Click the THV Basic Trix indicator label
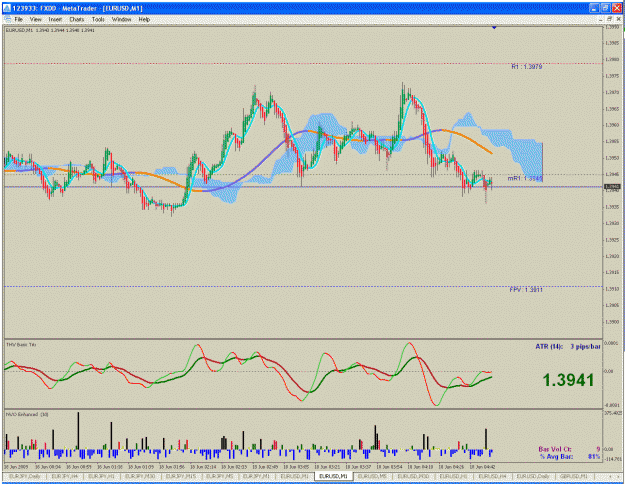 click(x=21, y=344)
